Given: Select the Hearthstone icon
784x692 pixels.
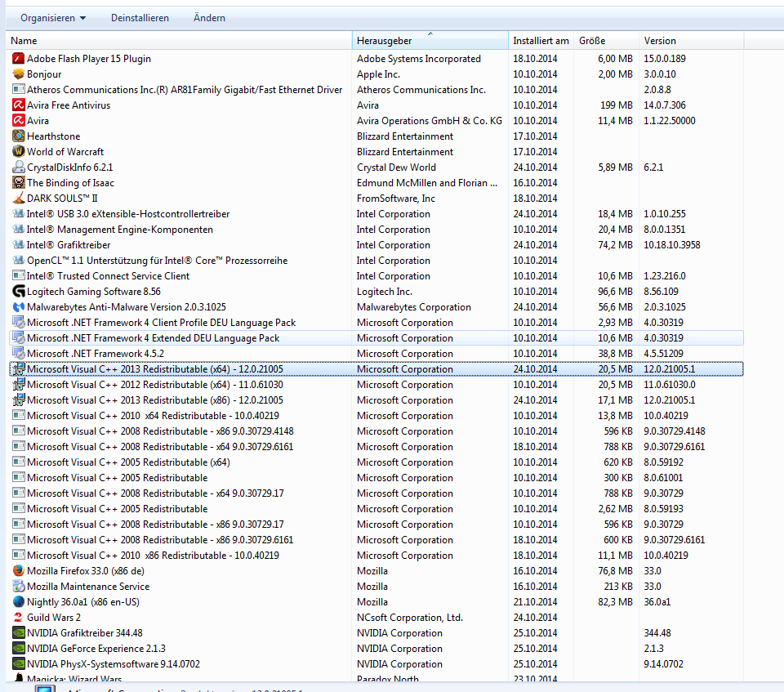Looking at the screenshot, I should pyautogui.click(x=19, y=136).
